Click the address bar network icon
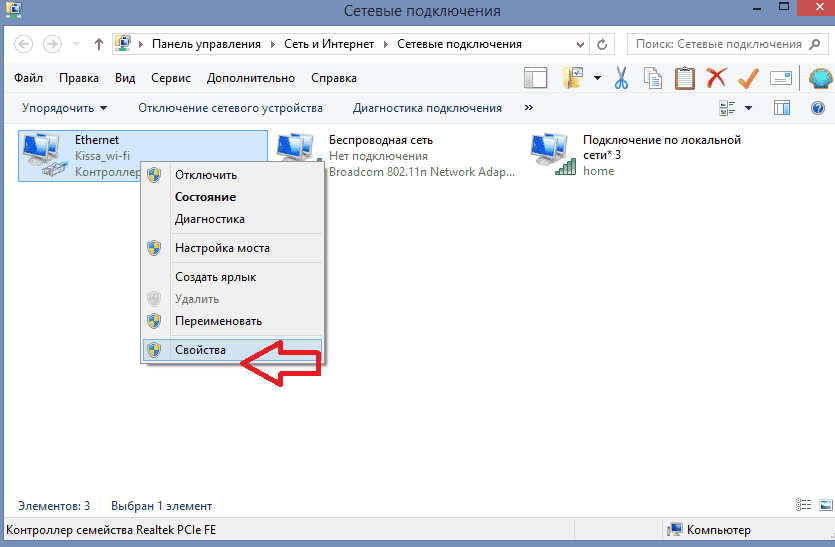 coord(123,44)
